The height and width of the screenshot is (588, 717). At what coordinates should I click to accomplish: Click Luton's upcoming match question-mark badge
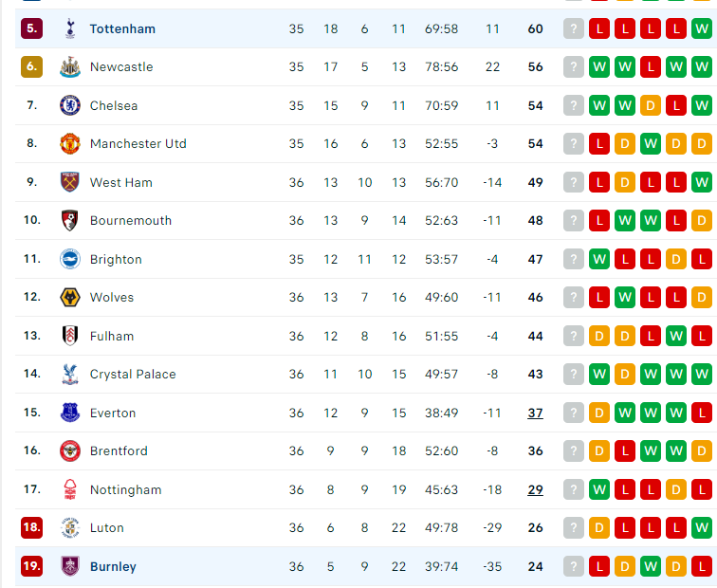[574, 527]
